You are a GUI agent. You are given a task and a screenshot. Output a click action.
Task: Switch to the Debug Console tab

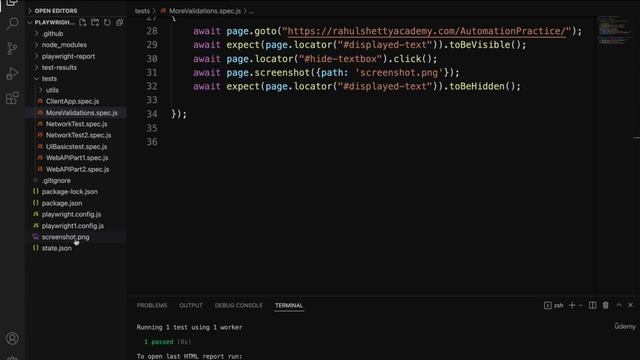point(238,306)
